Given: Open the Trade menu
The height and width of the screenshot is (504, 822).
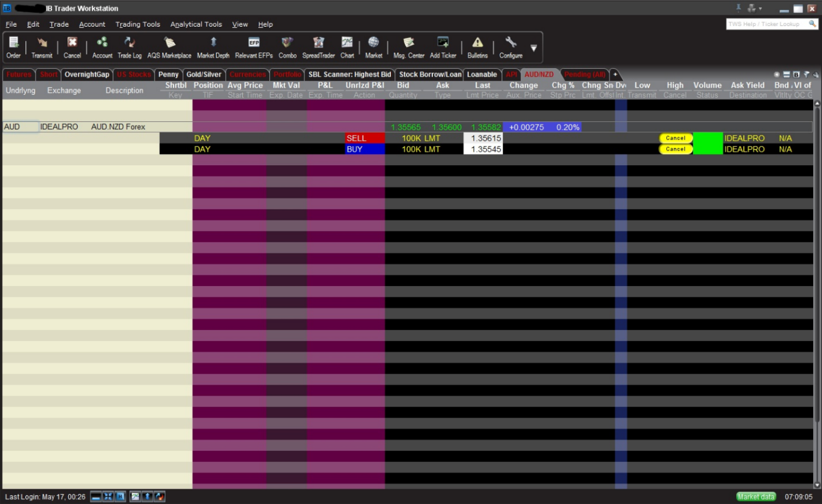Looking at the screenshot, I should pos(59,24).
